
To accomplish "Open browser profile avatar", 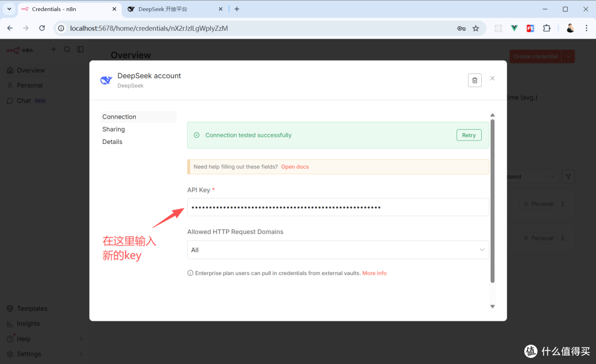I will click(x=570, y=28).
